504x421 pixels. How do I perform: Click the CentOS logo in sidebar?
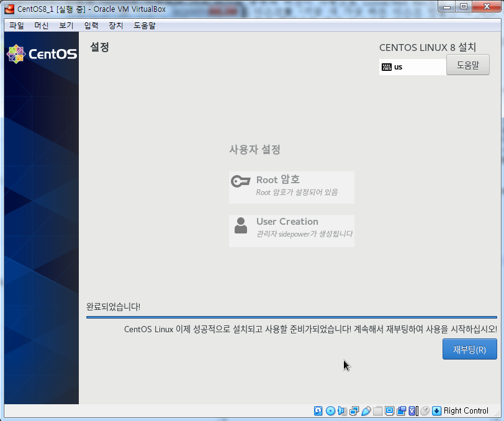[42, 53]
